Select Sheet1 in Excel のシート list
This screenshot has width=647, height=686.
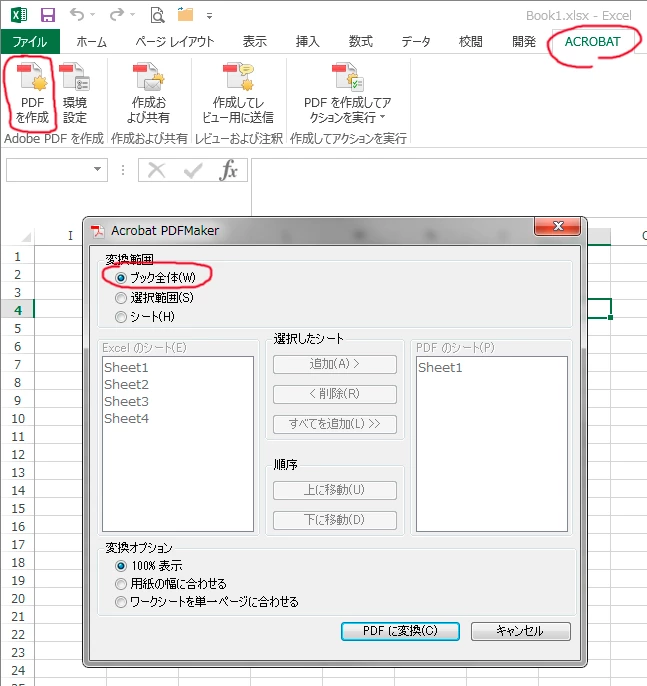click(126, 368)
